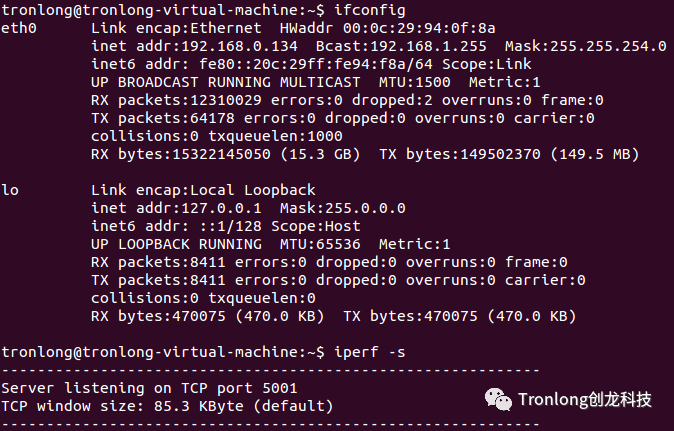674x431 pixels.
Task: Click the eth0 interface name
Action: pyautogui.click(x=18, y=28)
